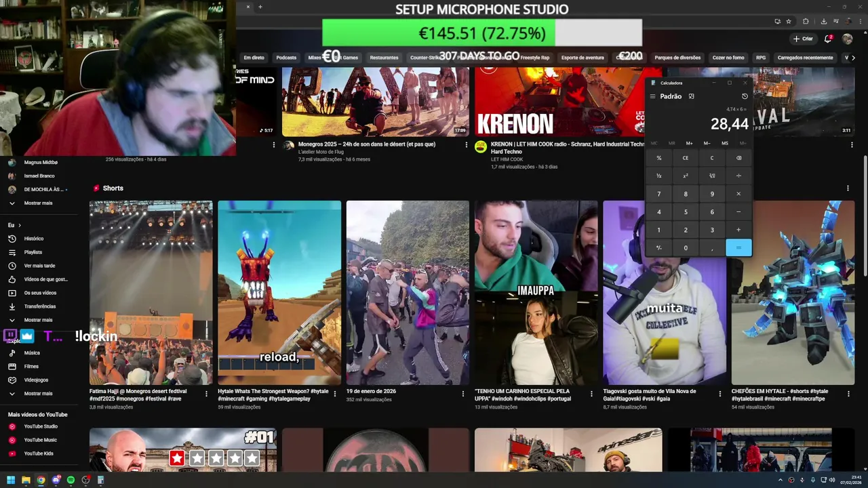Click Calculator digit 0 key

(686, 248)
